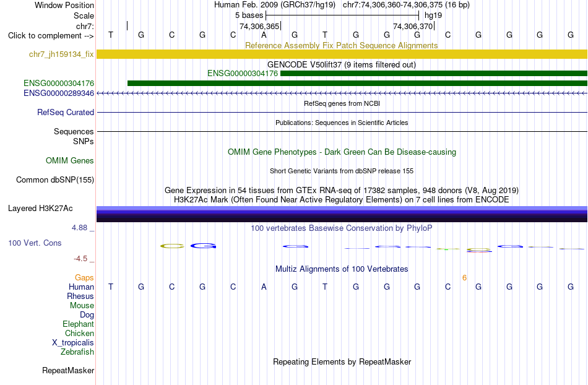Click the Layered H3K27Ac label

(40, 209)
